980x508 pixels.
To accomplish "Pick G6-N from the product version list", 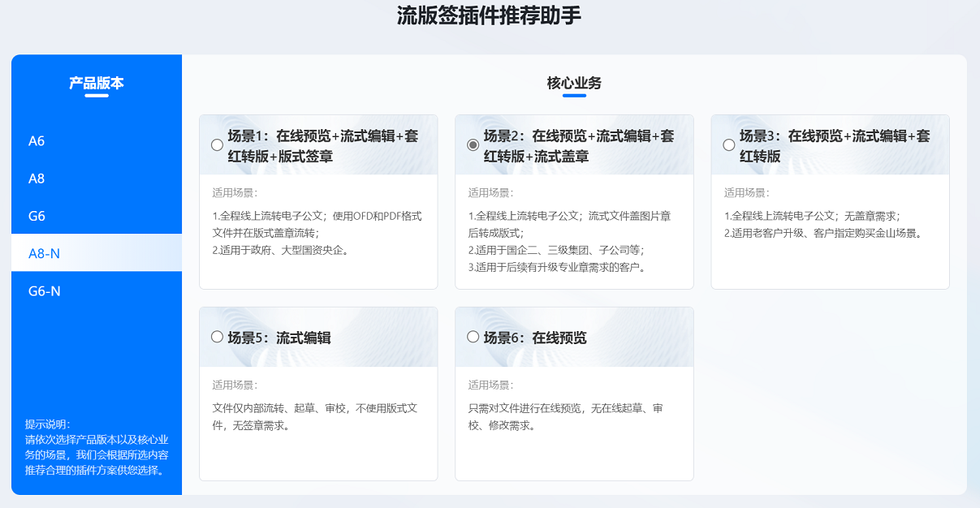I will [45, 291].
